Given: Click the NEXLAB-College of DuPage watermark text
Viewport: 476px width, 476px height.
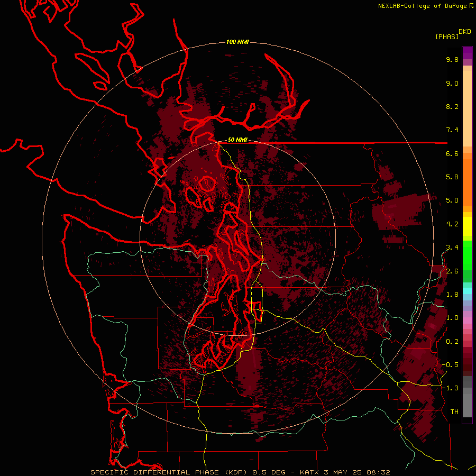Looking at the screenshot, I should (422, 6).
